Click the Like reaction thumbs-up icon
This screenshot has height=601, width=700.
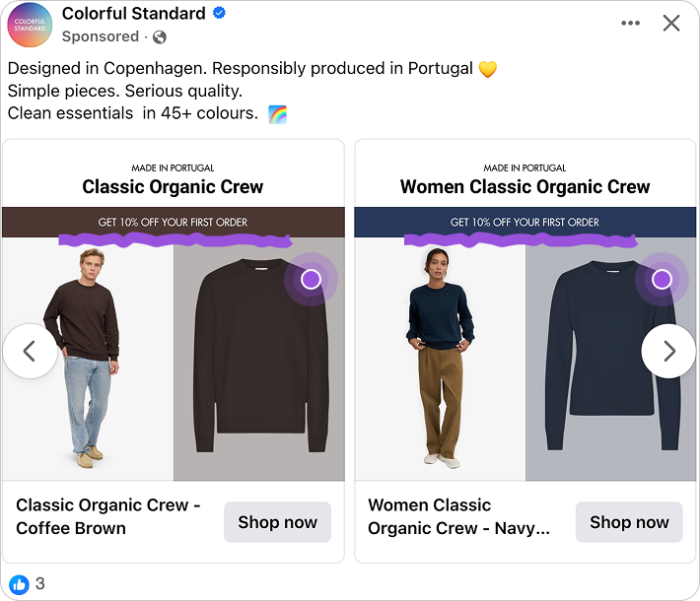[19, 583]
